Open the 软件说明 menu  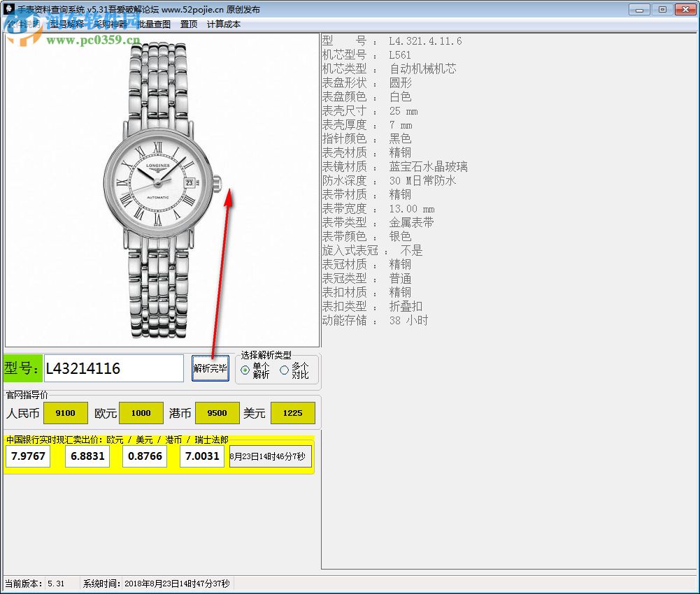coord(24,24)
